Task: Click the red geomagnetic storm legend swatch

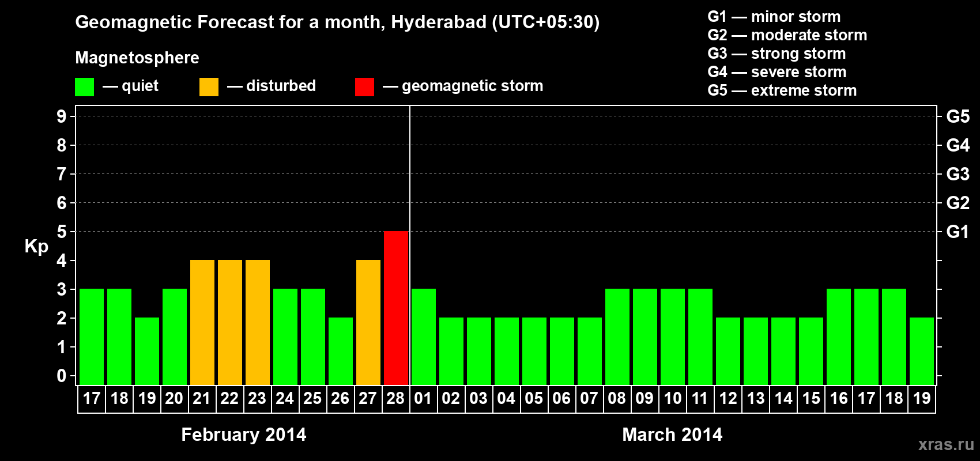Action: click(364, 87)
